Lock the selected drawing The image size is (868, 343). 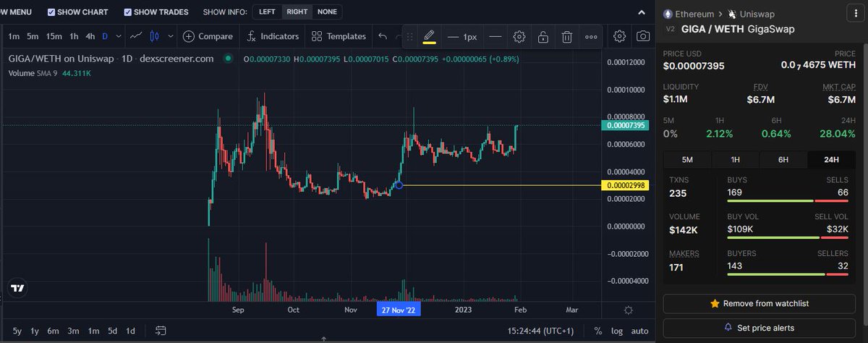click(x=543, y=36)
